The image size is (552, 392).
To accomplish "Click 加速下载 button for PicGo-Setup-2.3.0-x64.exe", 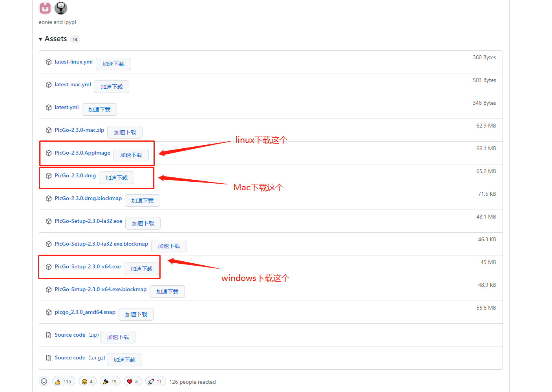I will pyautogui.click(x=141, y=269).
